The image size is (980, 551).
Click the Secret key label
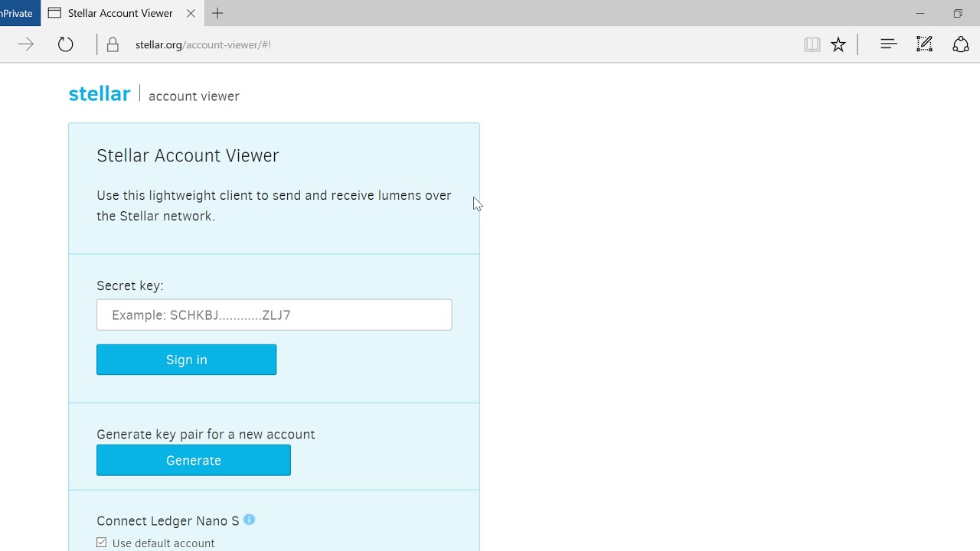pyautogui.click(x=130, y=285)
